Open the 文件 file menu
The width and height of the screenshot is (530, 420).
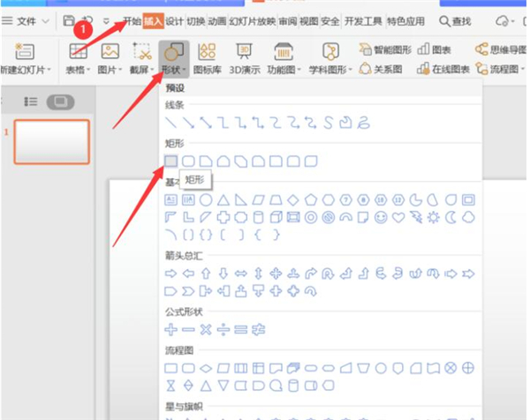[x=27, y=20]
